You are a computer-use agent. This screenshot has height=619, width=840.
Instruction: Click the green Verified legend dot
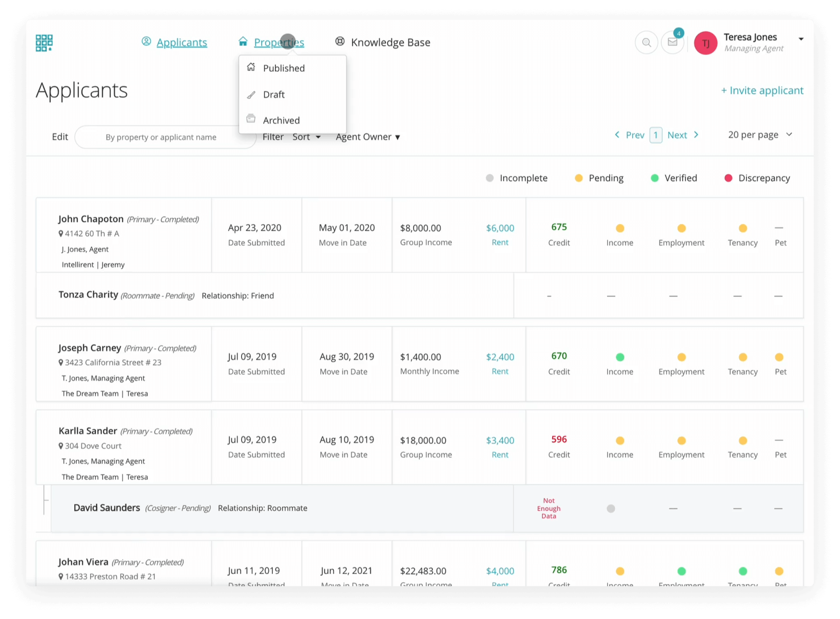point(655,178)
